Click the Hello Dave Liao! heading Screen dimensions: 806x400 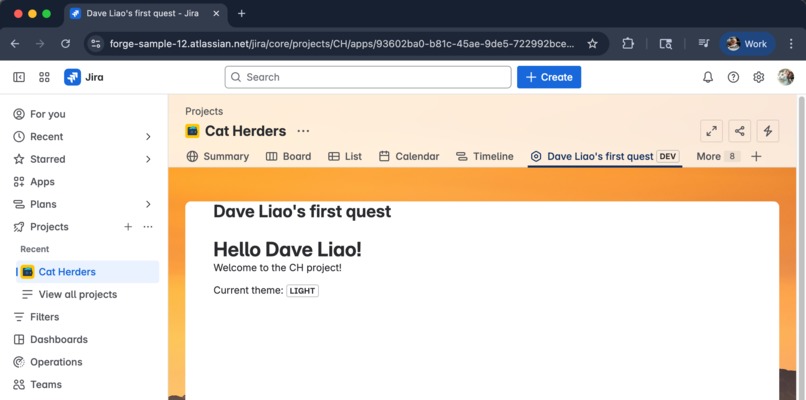(x=287, y=249)
